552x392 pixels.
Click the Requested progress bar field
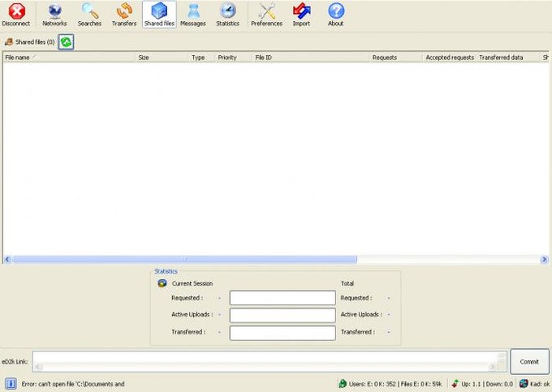click(x=282, y=298)
